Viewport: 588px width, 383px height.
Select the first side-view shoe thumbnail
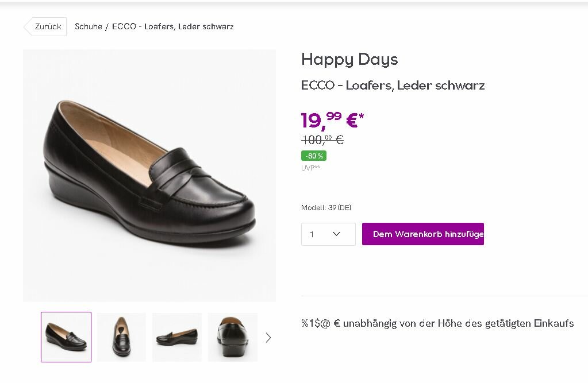(x=66, y=337)
